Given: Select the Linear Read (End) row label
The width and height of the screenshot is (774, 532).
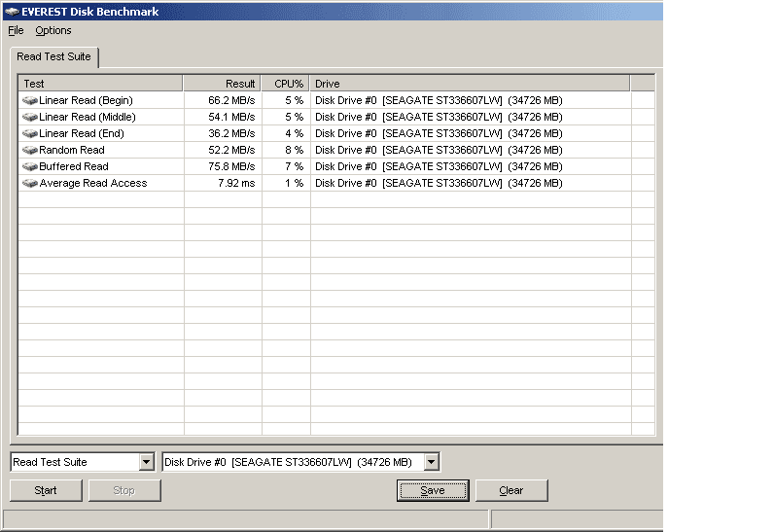Looking at the screenshot, I should (82, 134).
